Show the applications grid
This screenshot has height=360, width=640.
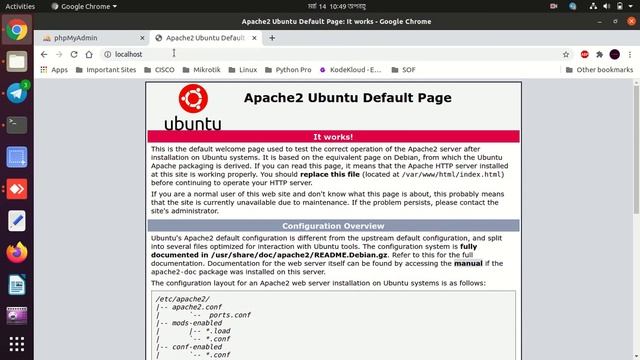click(x=17, y=344)
